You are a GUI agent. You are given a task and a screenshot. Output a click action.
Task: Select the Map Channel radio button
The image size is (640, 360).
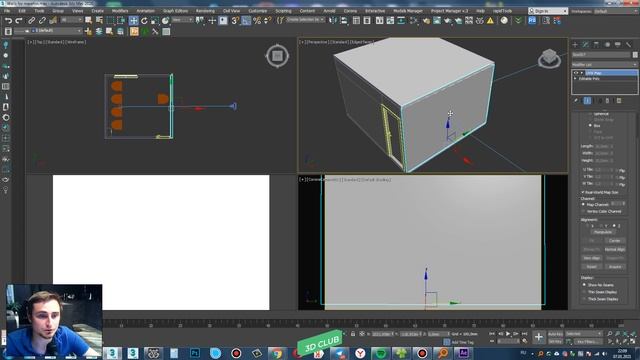[x=584, y=204]
